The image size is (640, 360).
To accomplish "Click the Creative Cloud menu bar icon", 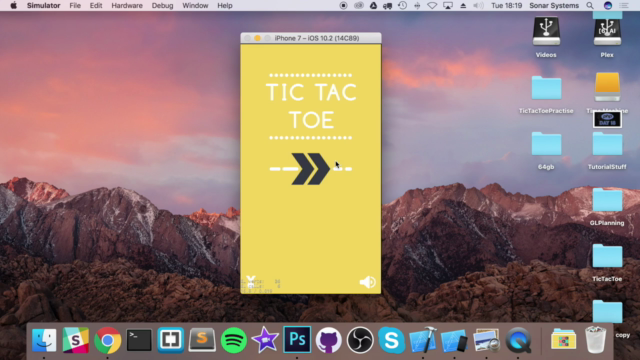I will (358, 5).
